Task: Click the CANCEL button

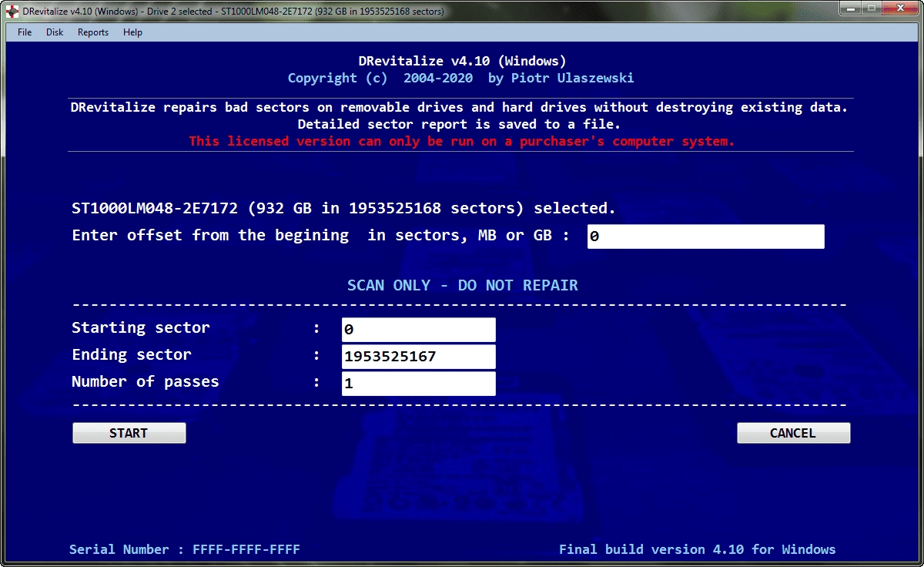Action: click(x=793, y=433)
